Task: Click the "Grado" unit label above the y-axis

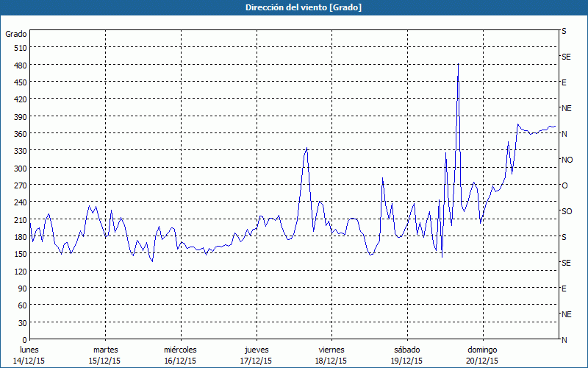Action: [x=16, y=34]
